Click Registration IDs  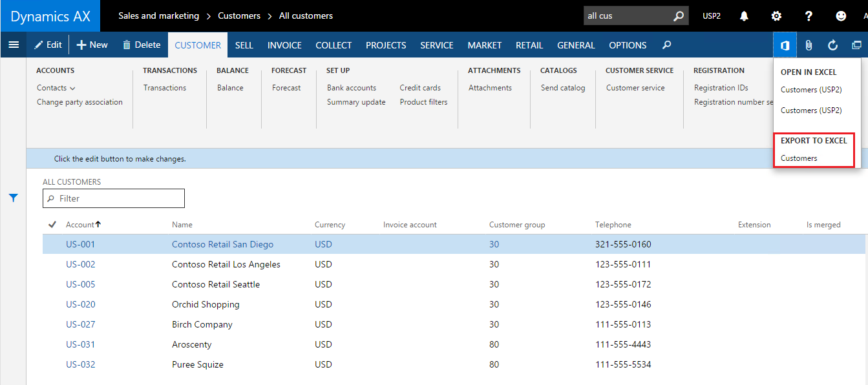point(721,88)
